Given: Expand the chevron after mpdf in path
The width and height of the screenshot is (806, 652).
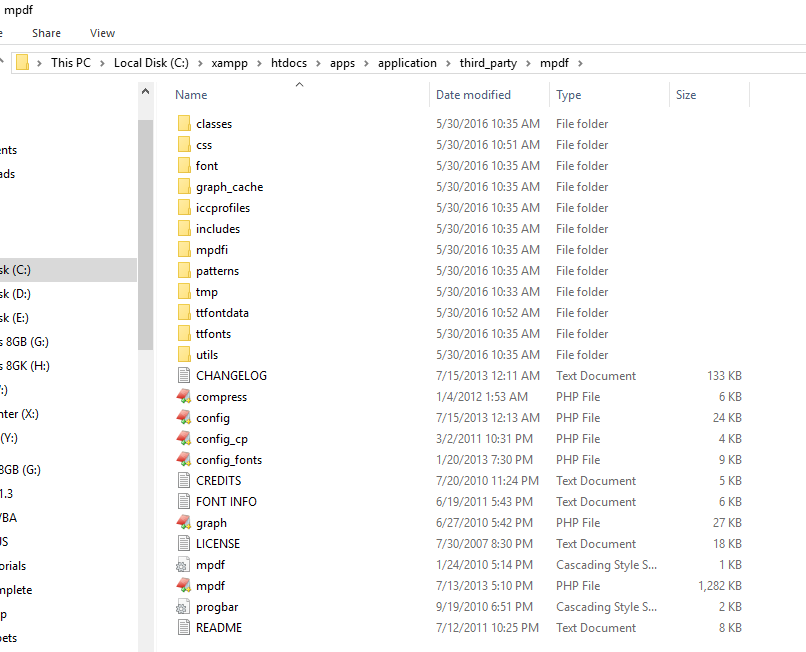Looking at the screenshot, I should 580,63.
